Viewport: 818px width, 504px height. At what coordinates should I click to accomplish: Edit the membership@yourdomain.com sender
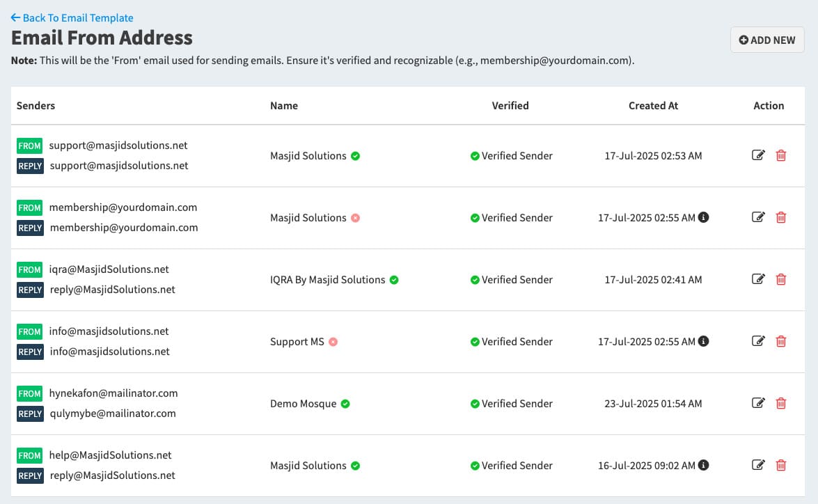[758, 217]
